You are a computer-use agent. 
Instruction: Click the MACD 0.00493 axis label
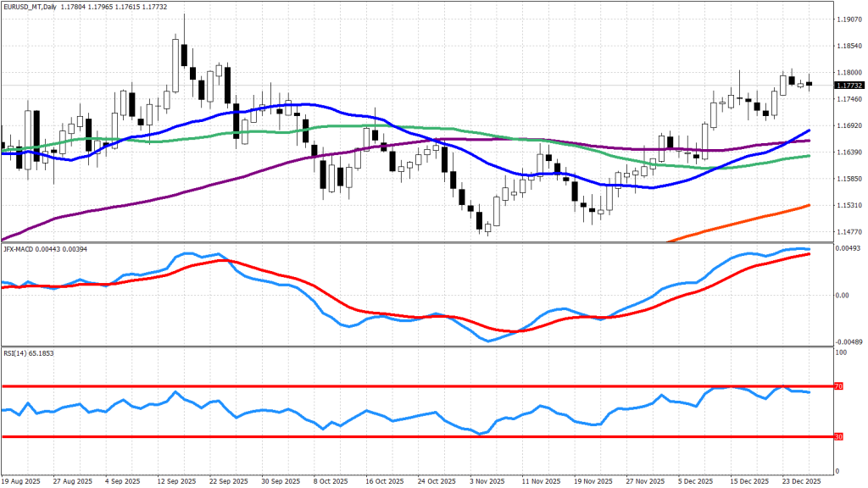tap(849, 248)
